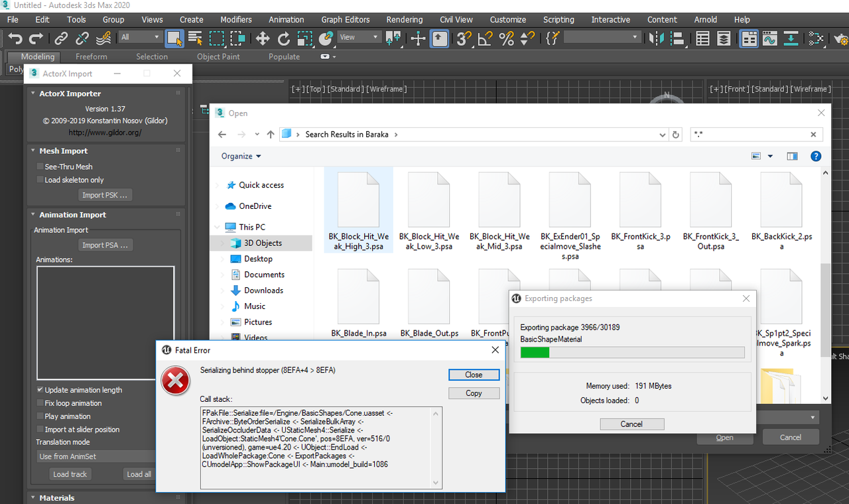This screenshot has height=504, width=849.
Task: Click Import PSK button
Action: point(105,195)
